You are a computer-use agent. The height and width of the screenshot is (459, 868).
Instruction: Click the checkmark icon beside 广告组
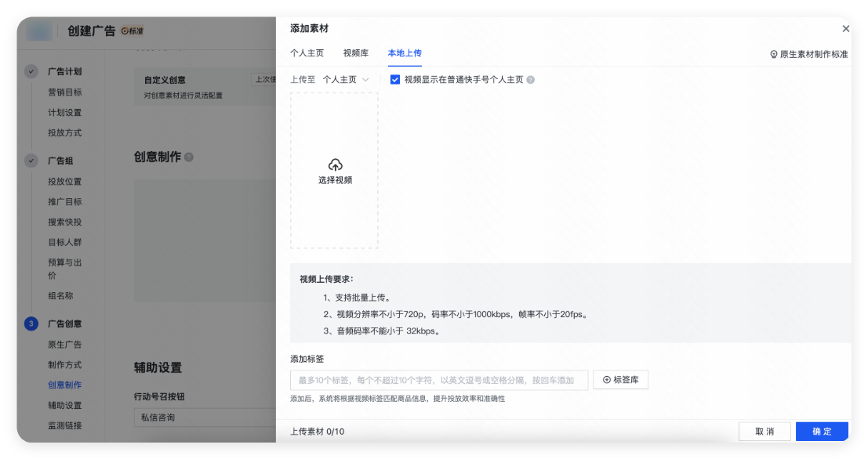(31, 160)
